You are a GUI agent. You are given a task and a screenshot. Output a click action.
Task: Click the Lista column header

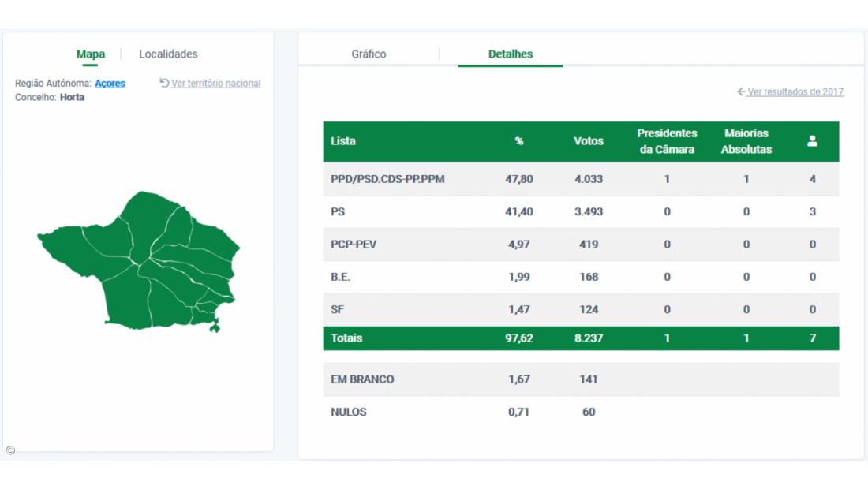click(343, 141)
